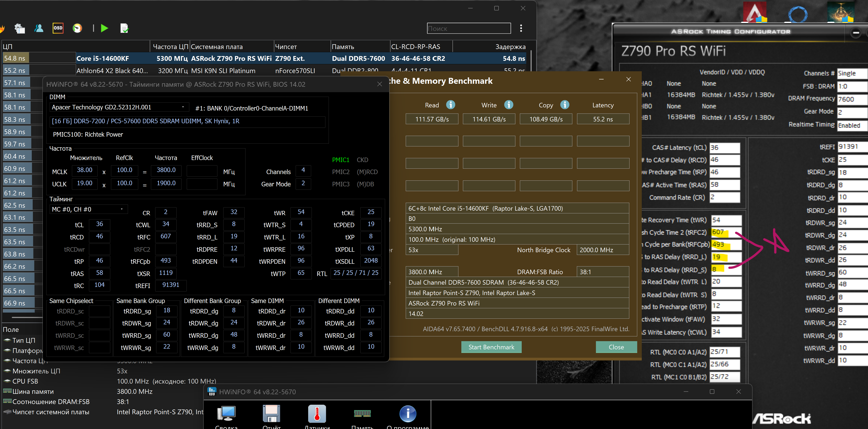
Task: Open HWiNFO Датчики thermometer icon
Action: click(317, 414)
